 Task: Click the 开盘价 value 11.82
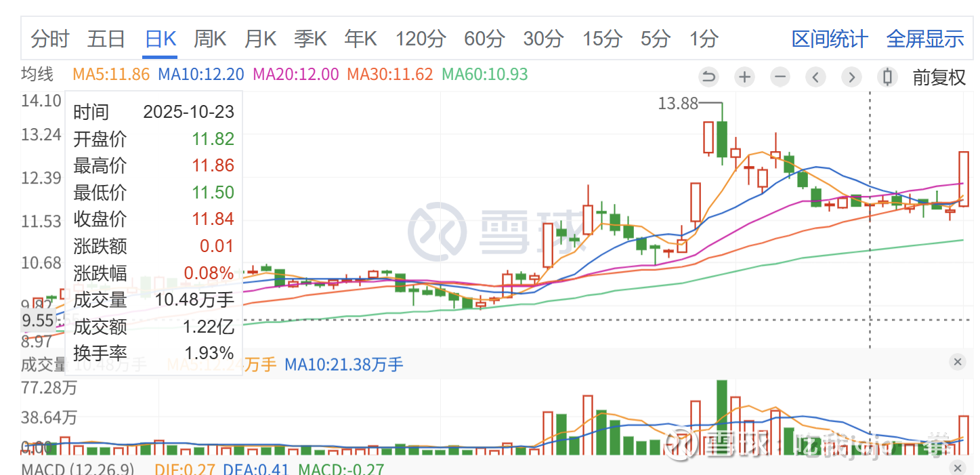213,139
